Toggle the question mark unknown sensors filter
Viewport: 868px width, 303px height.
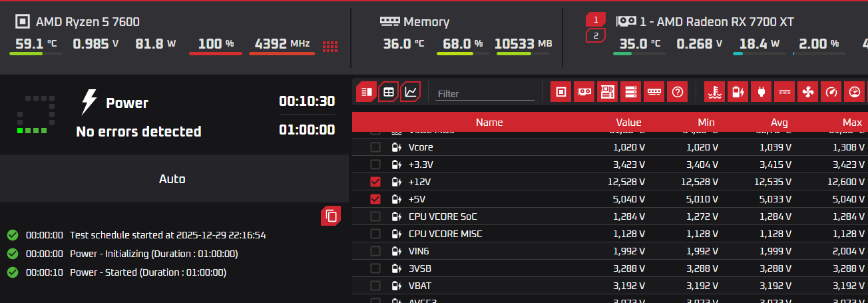tap(678, 92)
